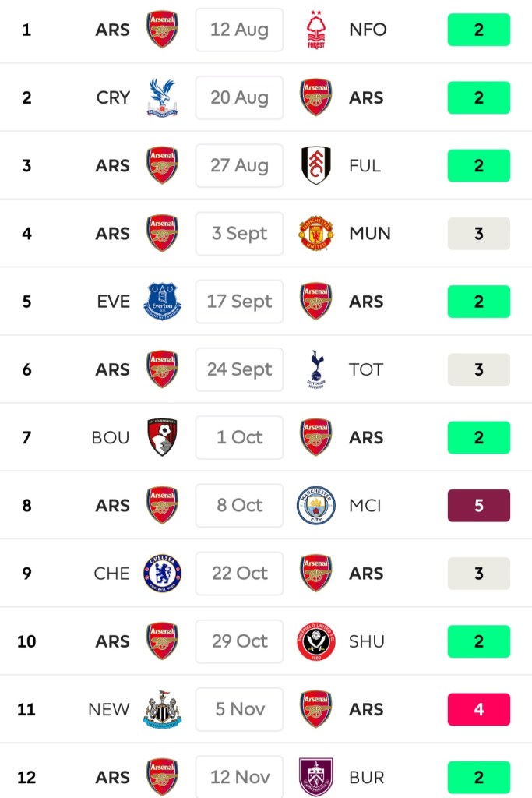532x798 pixels.
Task: Click the 3 Sept fixture date
Action: 239,233
